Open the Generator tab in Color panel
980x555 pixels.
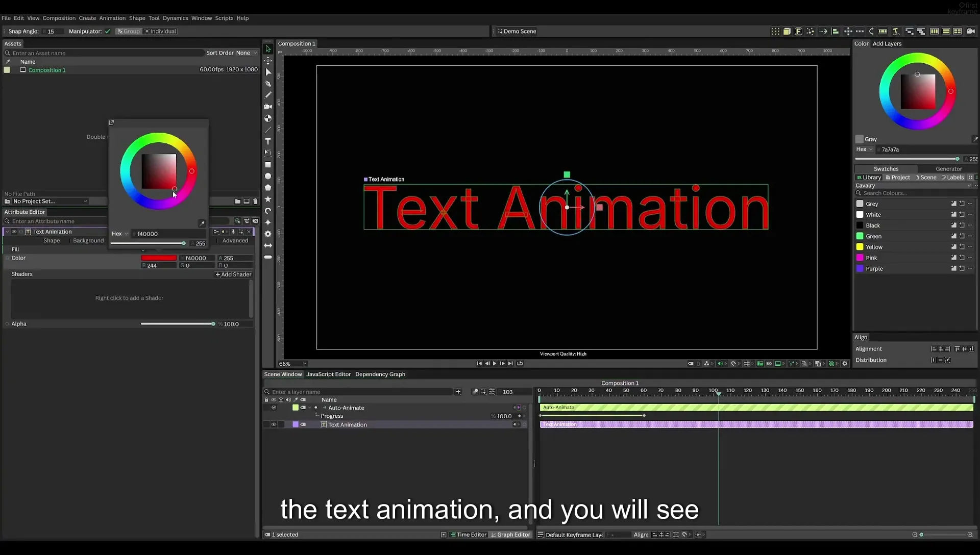[x=948, y=169]
